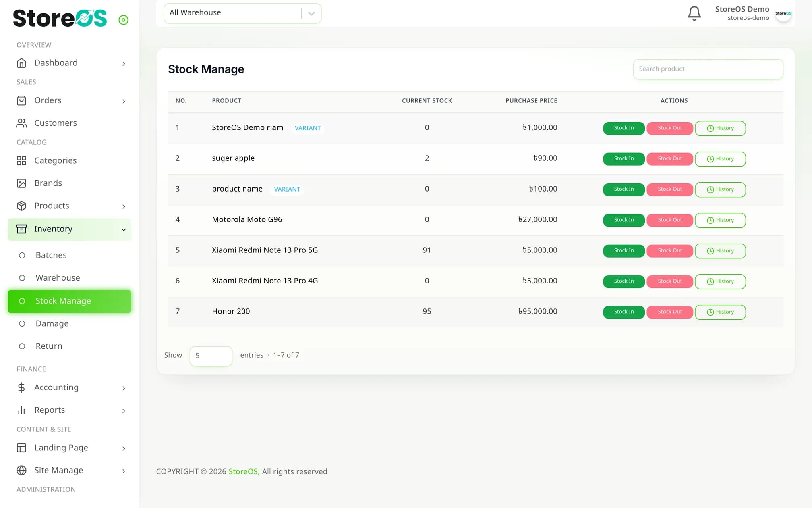The width and height of the screenshot is (812, 508).
Task: Click the notification bell icon
Action: pyautogui.click(x=694, y=13)
